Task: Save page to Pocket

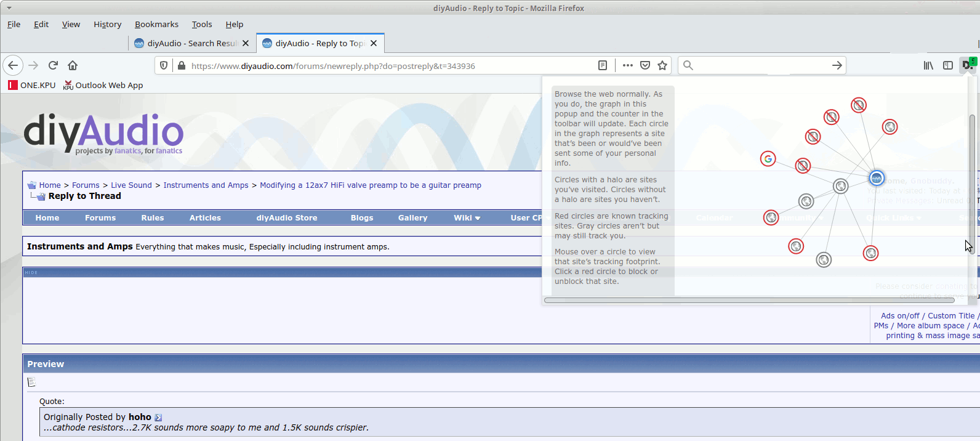Action: pos(645,65)
